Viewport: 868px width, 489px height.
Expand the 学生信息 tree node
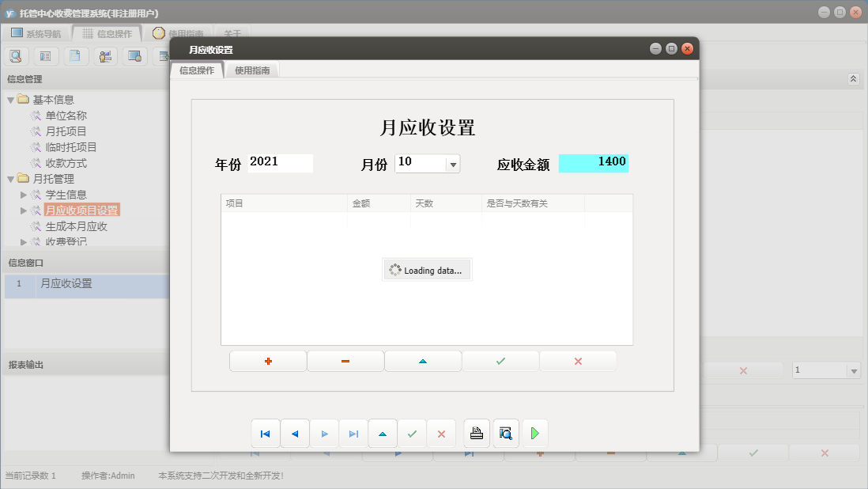[x=23, y=194]
